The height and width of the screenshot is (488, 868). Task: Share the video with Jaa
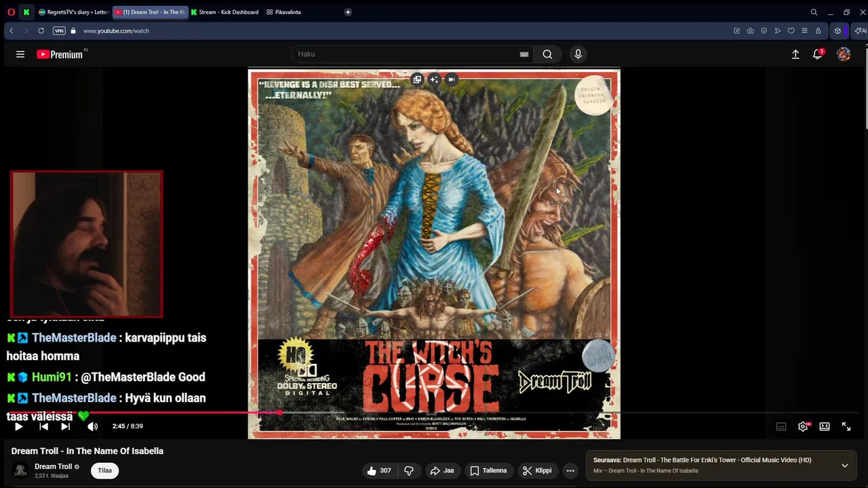tap(442, 470)
